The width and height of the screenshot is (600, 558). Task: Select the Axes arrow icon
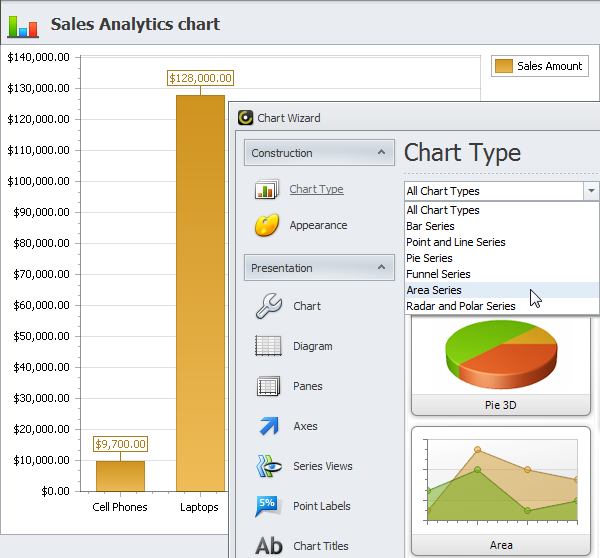point(268,426)
